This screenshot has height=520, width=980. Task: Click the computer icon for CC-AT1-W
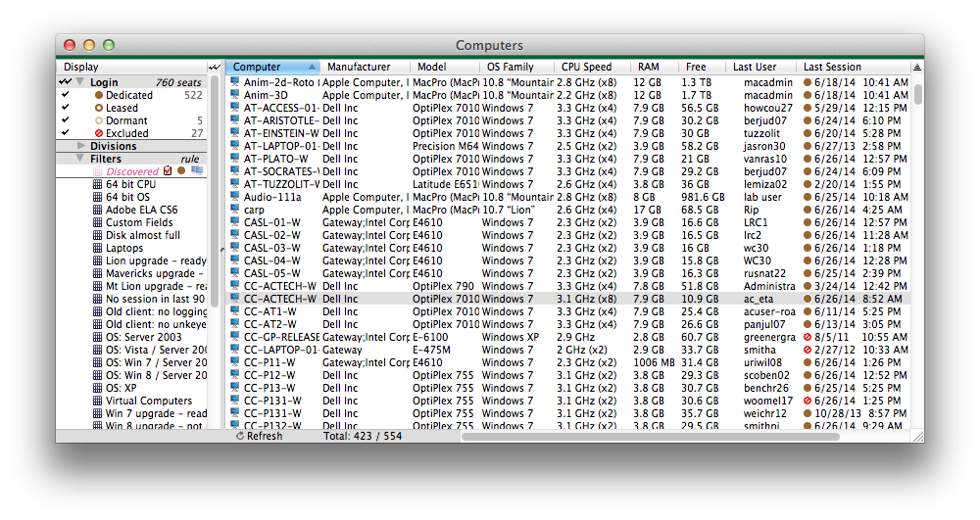click(x=235, y=310)
